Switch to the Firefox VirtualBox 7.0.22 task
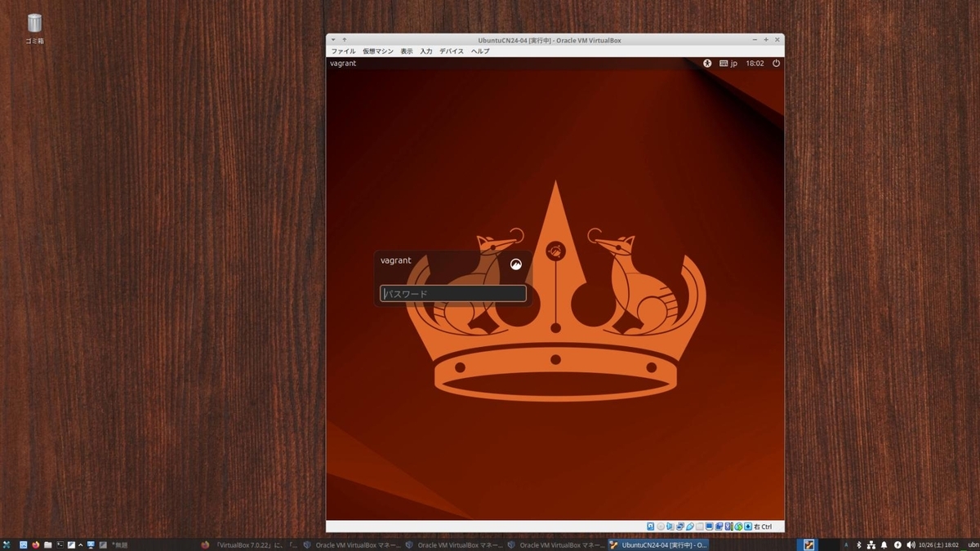The width and height of the screenshot is (980, 551). [x=249, y=544]
